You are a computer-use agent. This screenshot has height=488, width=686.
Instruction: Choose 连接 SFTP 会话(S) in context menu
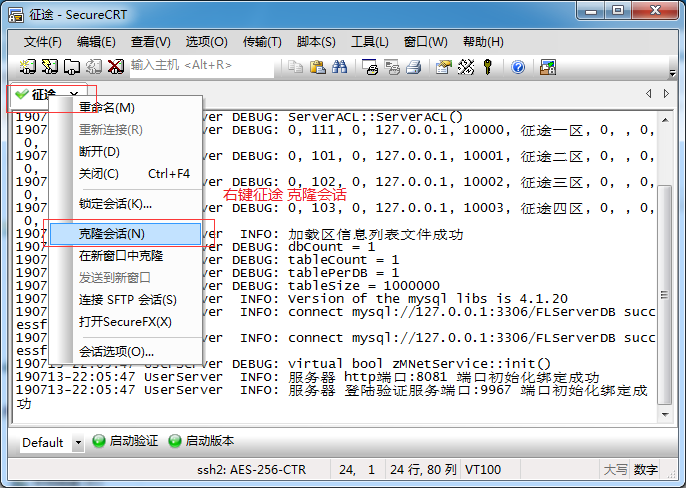coord(127,299)
